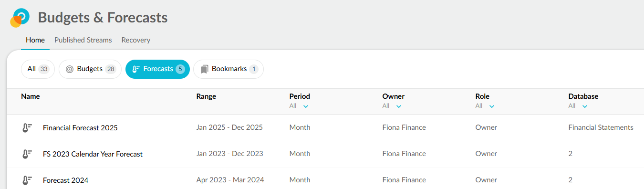644x189 pixels.
Task: Filter list by Budgets
Action: click(x=90, y=69)
